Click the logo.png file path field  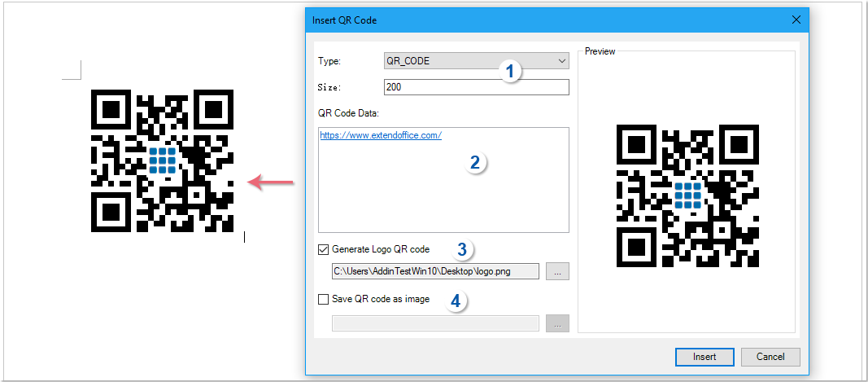(435, 271)
